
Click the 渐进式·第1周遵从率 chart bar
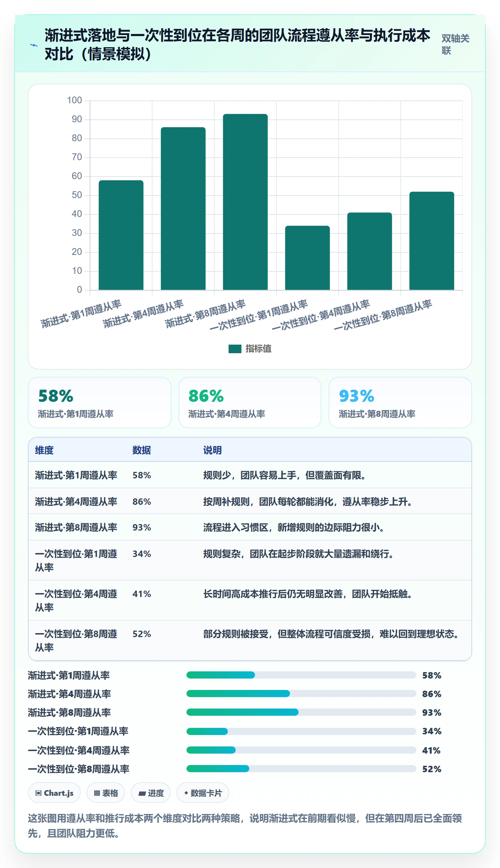pyautogui.click(x=121, y=235)
